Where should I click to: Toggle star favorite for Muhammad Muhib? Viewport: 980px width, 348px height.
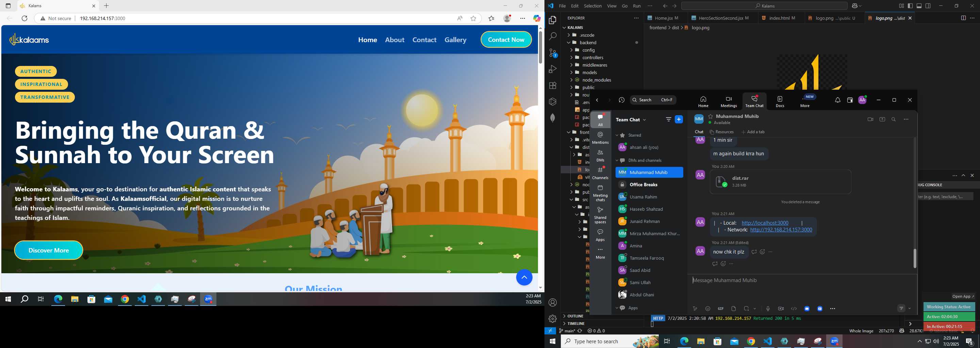710,116
